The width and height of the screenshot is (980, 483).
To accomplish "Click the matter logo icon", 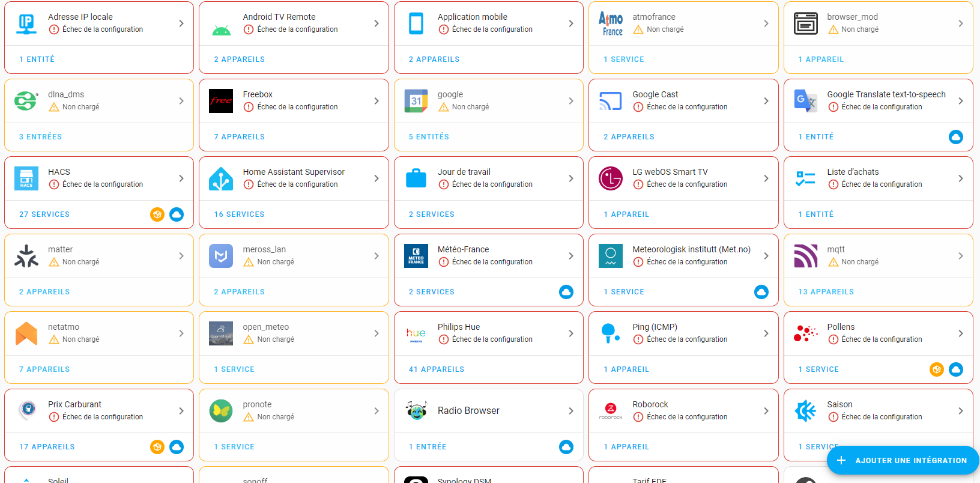I will click(26, 256).
